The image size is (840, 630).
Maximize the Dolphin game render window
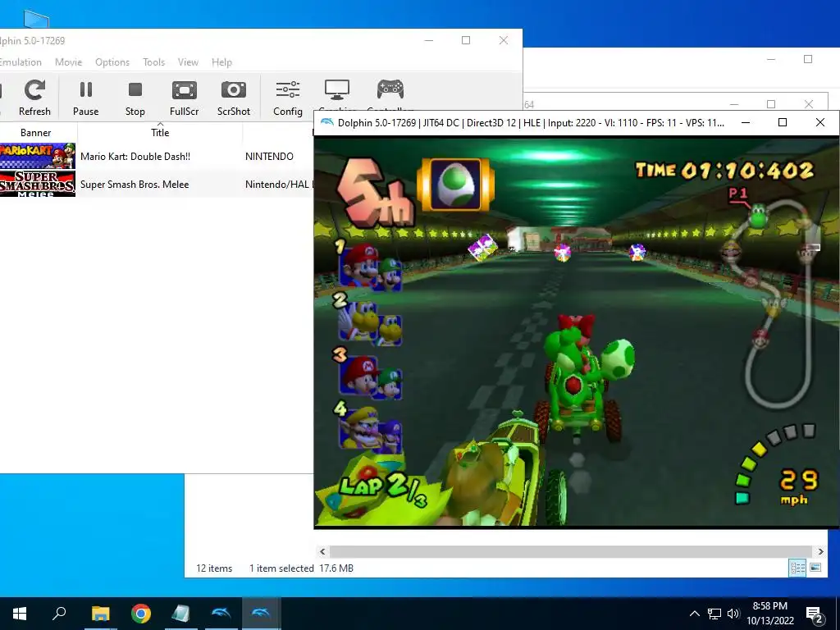[x=782, y=122]
